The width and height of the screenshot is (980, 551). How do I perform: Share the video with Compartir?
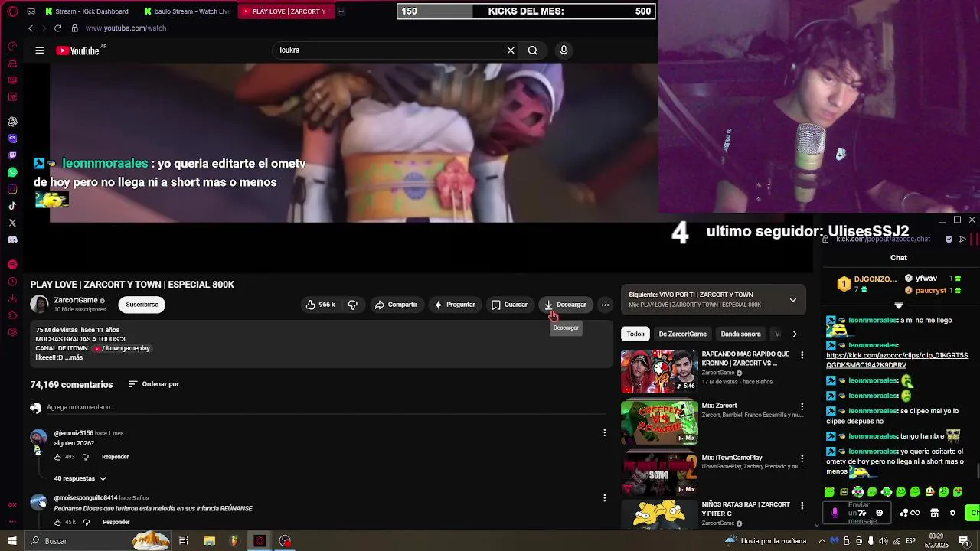tap(396, 305)
